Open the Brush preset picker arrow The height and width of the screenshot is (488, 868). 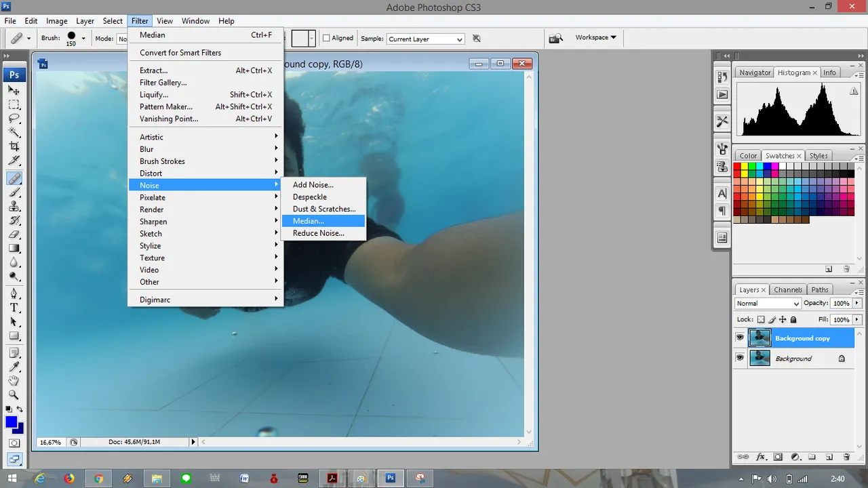[x=83, y=39]
